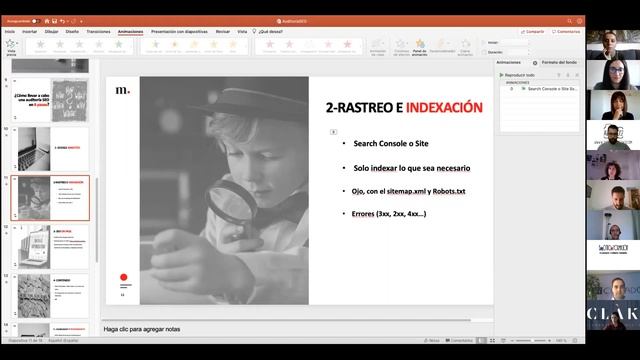Move animation up with the up arrow
This screenshot has height=360, width=640.
point(559,75)
